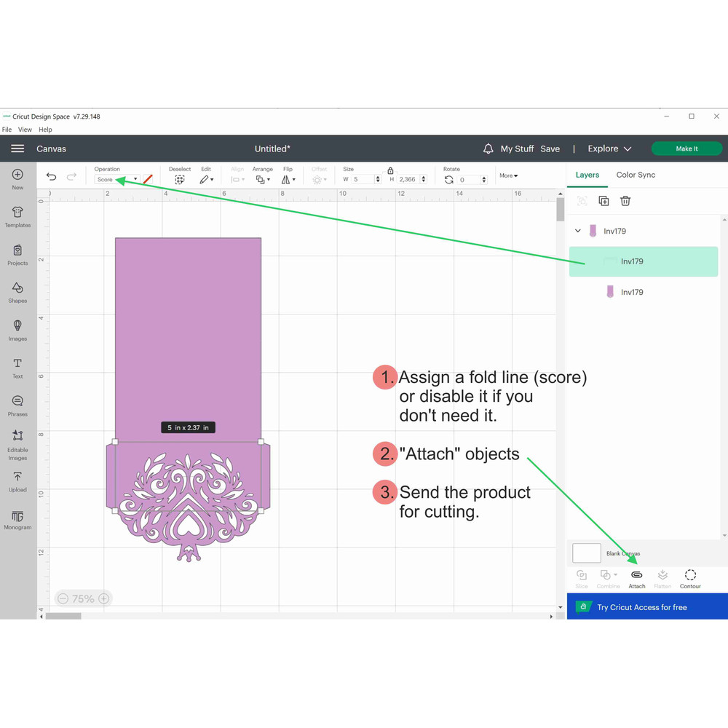Click the Make It button

coord(687,149)
